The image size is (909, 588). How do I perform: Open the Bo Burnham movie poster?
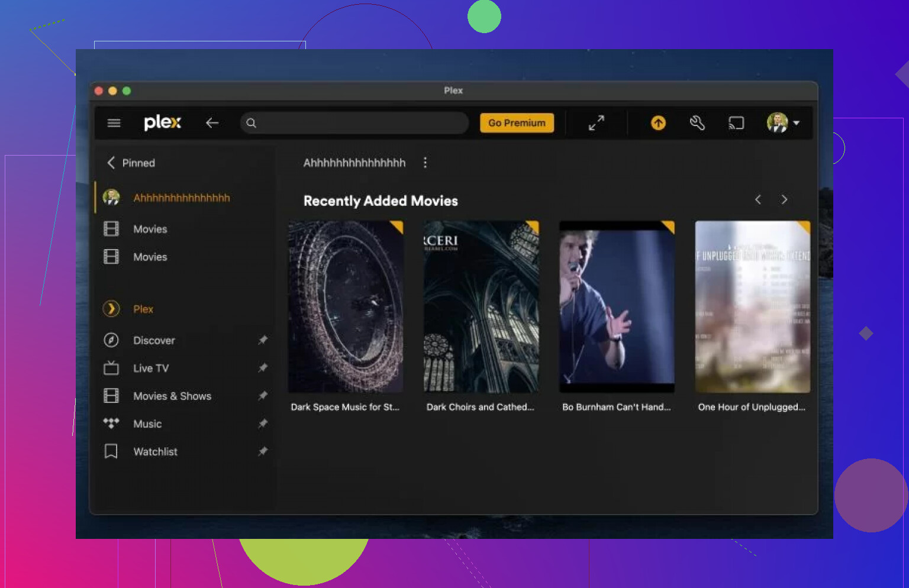point(617,306)
